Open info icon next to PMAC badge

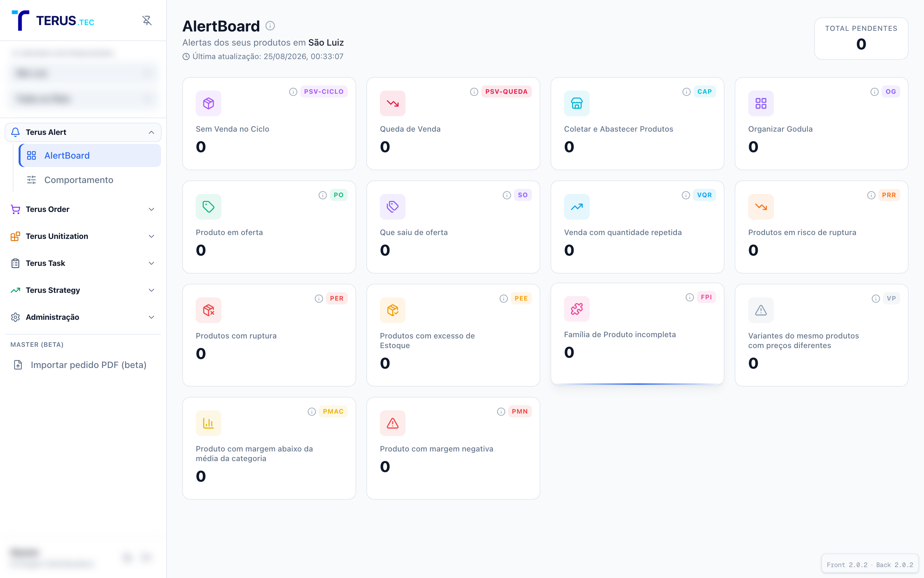[x=312, y=412]
